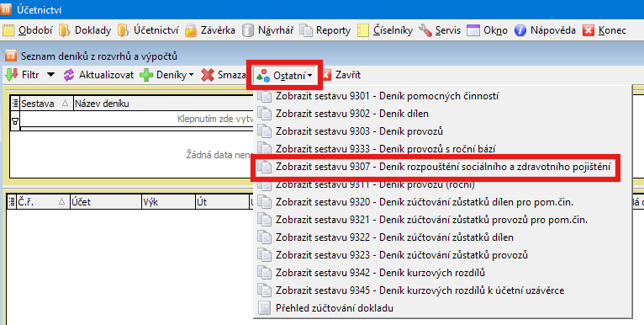The width and height of the screenshot is (644, 325).
Task: Select sestavu 9307 Deník rozpouštění pojištění
Action: pyautogui.click(x=443, y=167)
